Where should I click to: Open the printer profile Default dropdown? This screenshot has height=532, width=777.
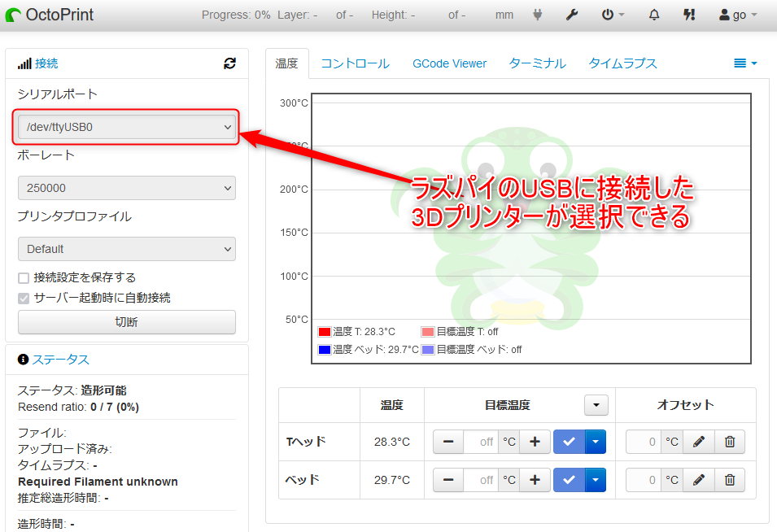click(126, 249)
